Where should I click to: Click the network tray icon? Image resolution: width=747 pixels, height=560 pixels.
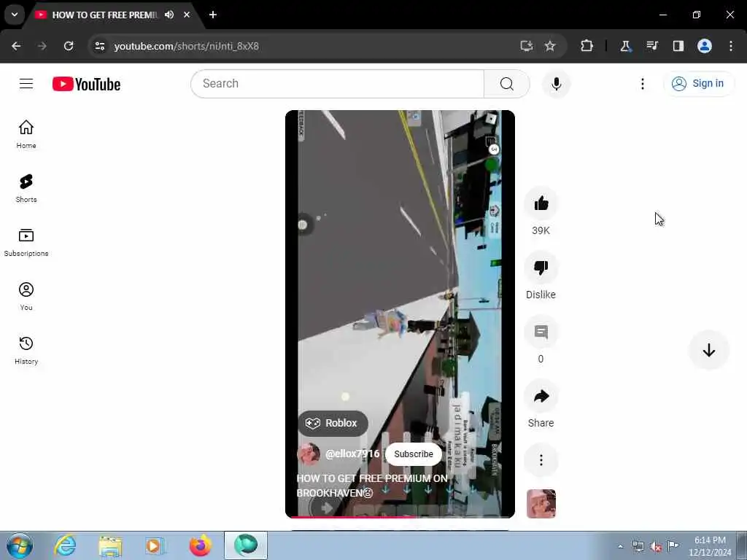638,547
